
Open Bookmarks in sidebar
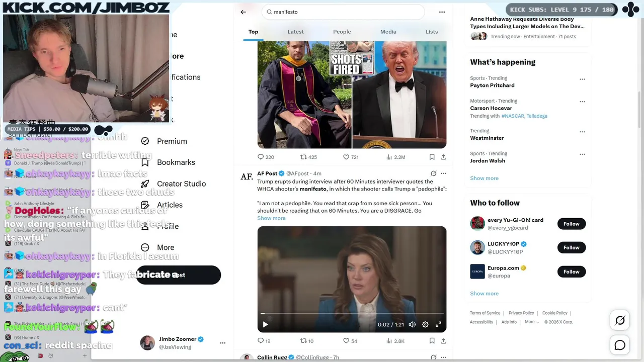click(168, 162)
